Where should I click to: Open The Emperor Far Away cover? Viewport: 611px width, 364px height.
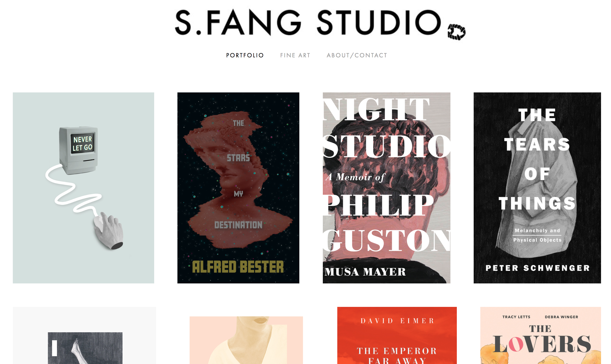[397, 335]
